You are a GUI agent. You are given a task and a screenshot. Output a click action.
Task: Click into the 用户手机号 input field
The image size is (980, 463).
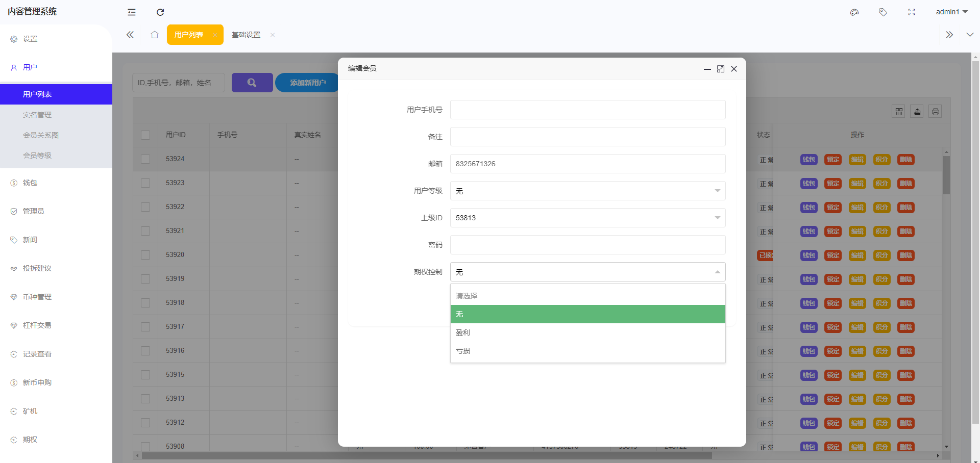[x=587, y=110]
